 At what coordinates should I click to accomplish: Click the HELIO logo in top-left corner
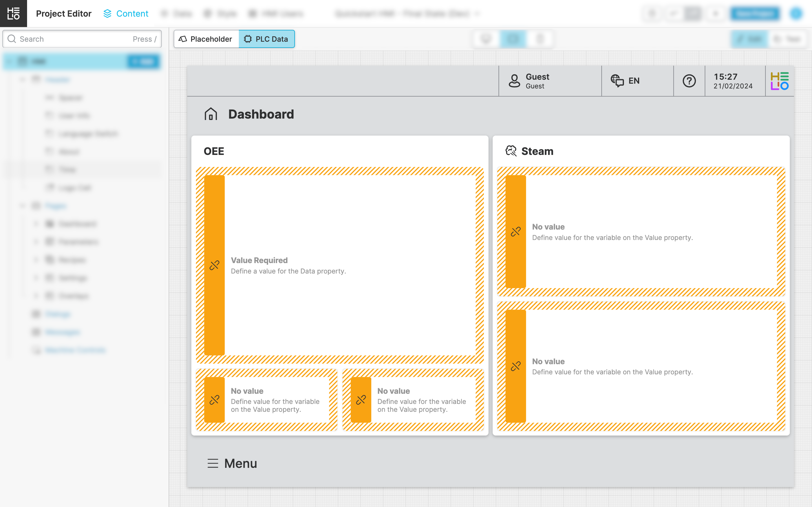[14, 14]
